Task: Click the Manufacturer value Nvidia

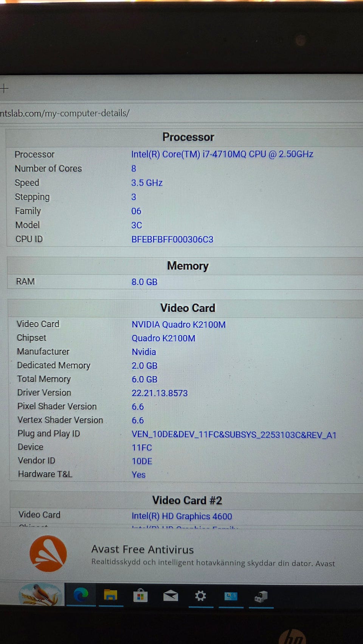Action: tap(144, 352)
